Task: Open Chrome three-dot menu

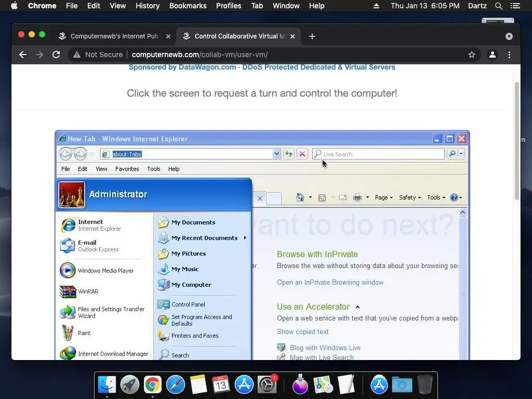Action: point(509,55)
